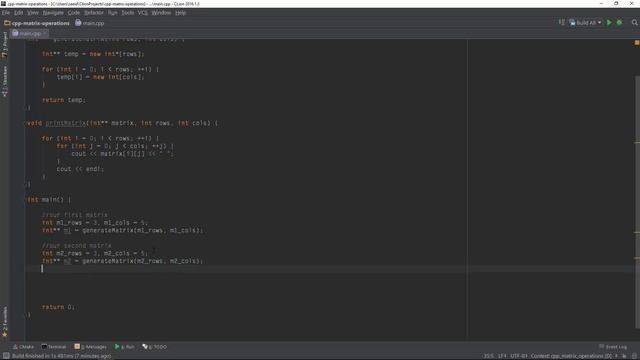Open the Tools menu
The height and width of the screenshot is (360, 640).
[x=127, y=13]
